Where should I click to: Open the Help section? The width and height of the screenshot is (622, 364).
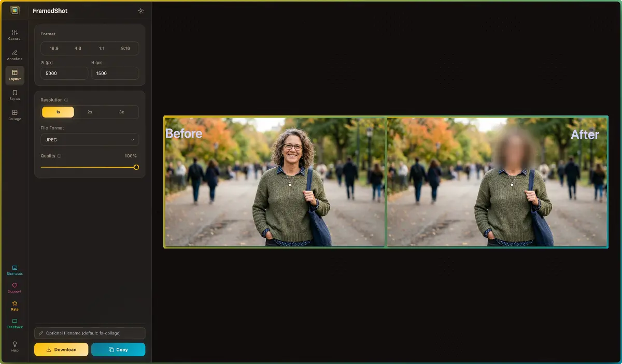pyautogui.click(x=14, y=346)
